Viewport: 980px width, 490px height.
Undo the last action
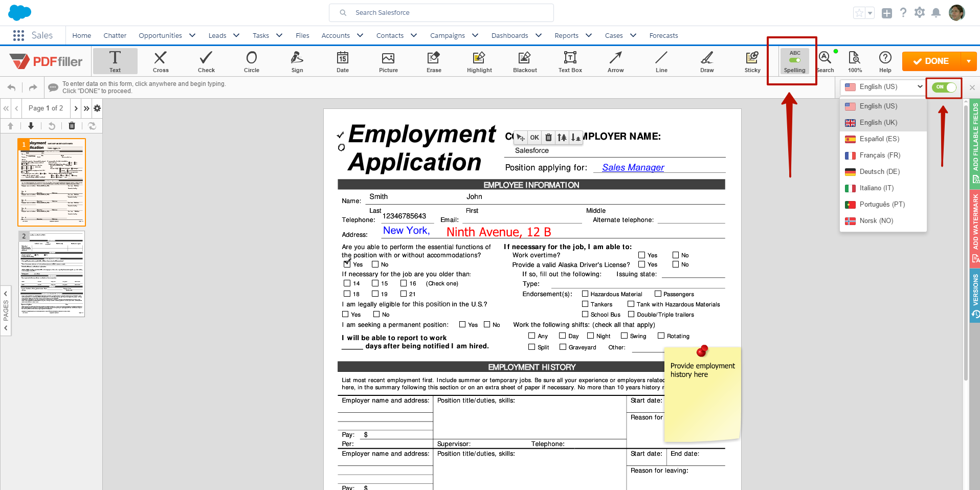click(x=12, y=87)
